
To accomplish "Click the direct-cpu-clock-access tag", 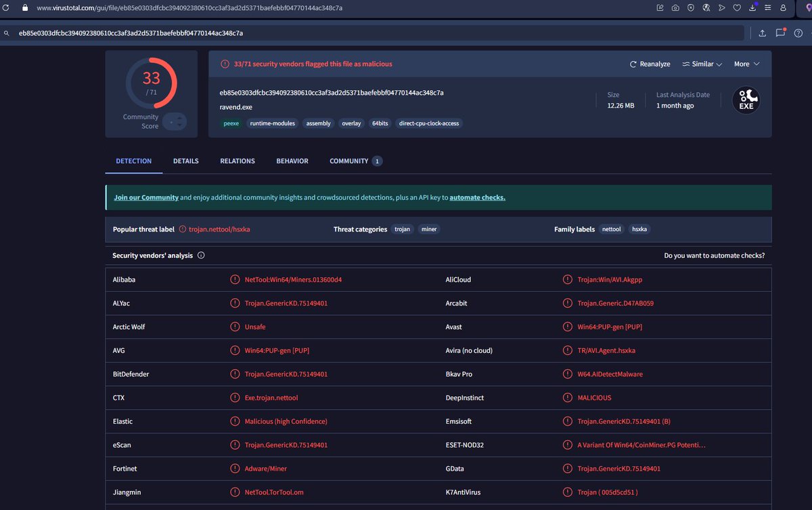I will click(x=429, y=123).
